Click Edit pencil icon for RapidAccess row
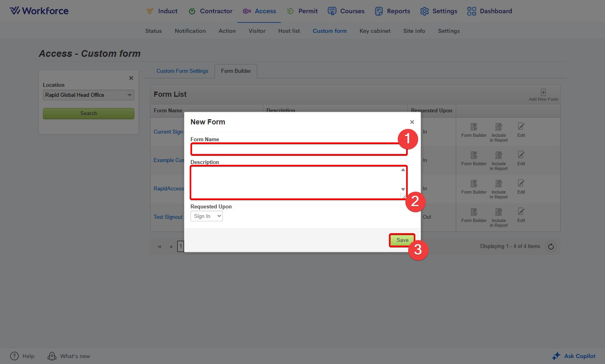Screen dimensions: 605x364 (x=521, y=183)
